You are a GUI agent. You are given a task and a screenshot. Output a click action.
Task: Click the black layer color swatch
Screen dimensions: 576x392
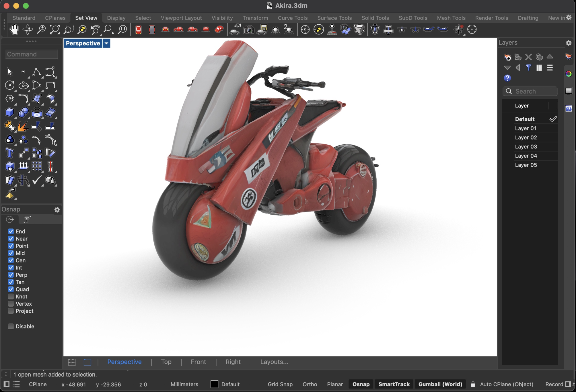tap(214, 384)
